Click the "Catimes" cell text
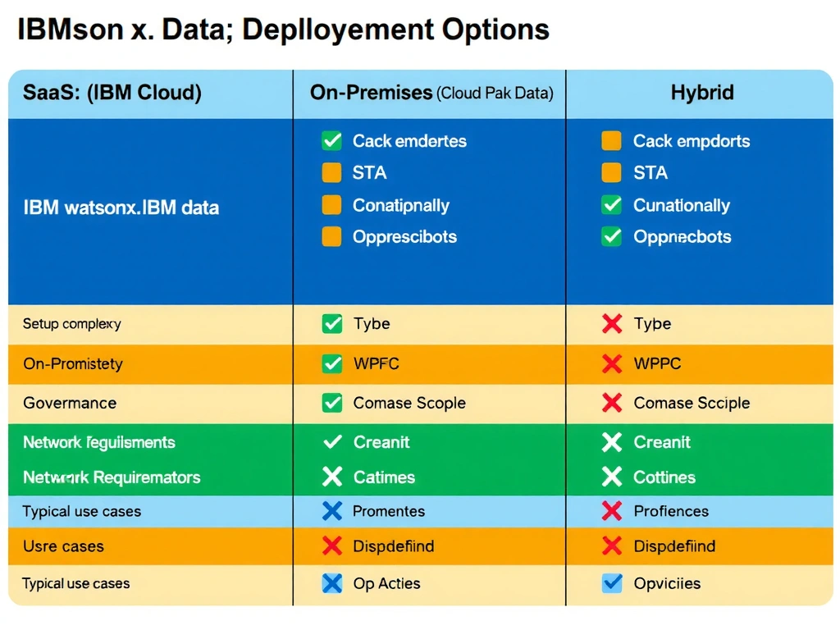The width and height of the screenshot is (840, 630). 384,477
